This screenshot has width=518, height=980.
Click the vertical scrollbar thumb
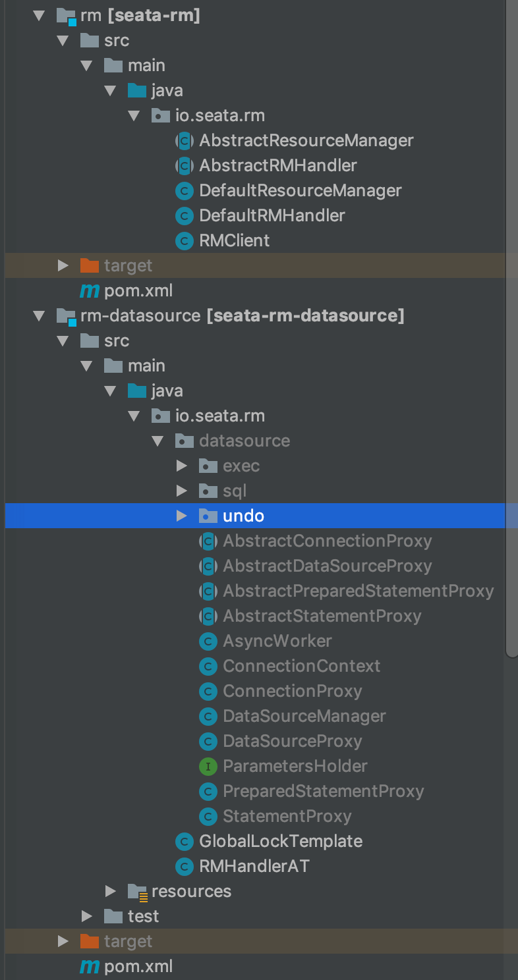pyautogui.click(x=511, y=329)
